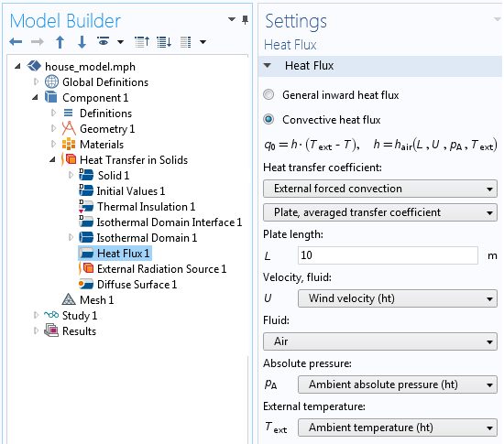This screenshot has width=504, height=444.
Task: Pin the Model Builder panel
Action: point(245,20)
